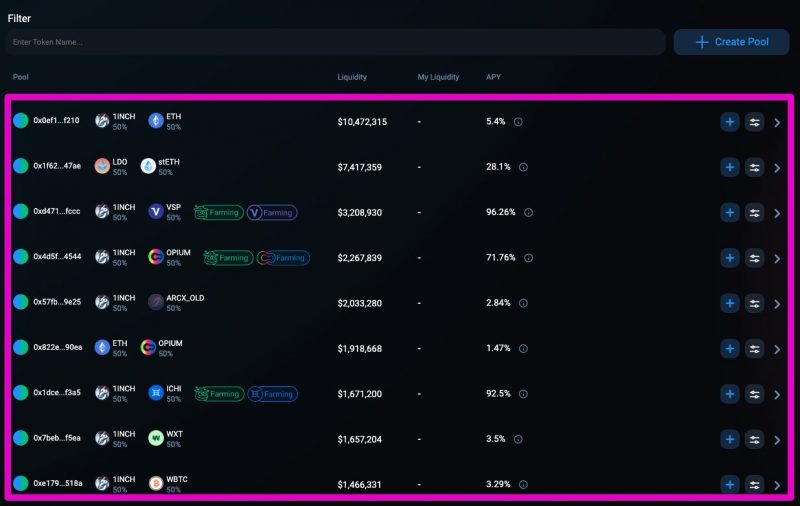Expand the 0x0ef1...f210 pool row chevron
This screenshot has width=800, height=506.
(x=778, y=123)
